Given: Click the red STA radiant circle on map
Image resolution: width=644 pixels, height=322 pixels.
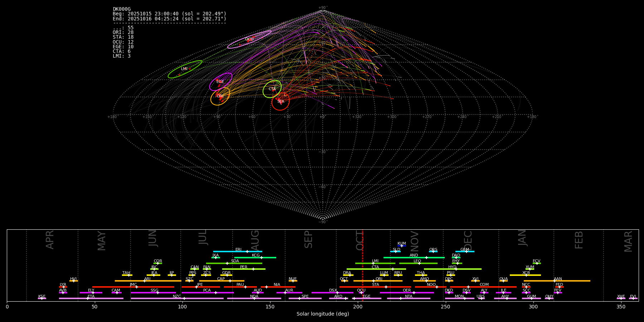Looking at the screenshot, I should (x=280, y=102).
